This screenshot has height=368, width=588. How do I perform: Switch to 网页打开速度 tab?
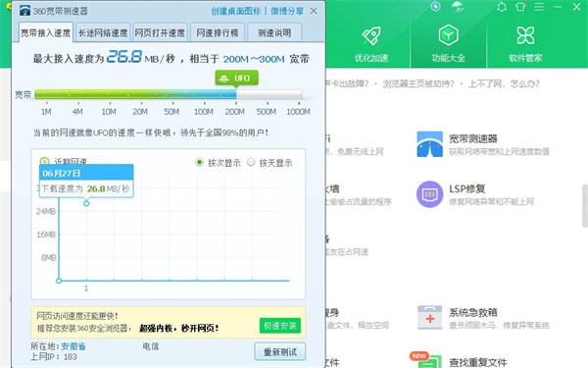160,33
